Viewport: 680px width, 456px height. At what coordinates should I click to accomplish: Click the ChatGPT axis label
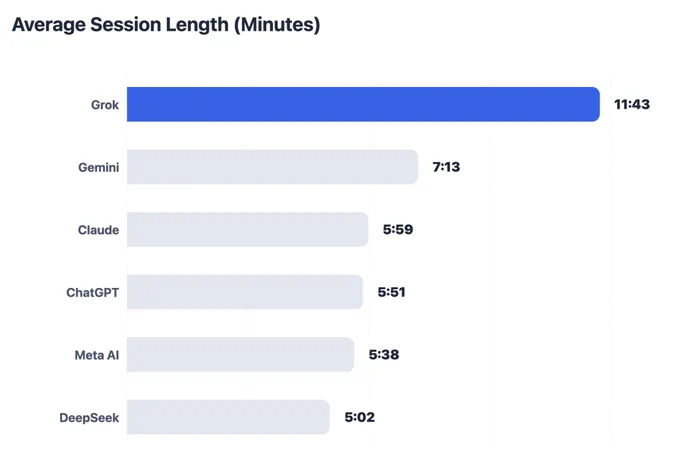[x=93, y=292]
